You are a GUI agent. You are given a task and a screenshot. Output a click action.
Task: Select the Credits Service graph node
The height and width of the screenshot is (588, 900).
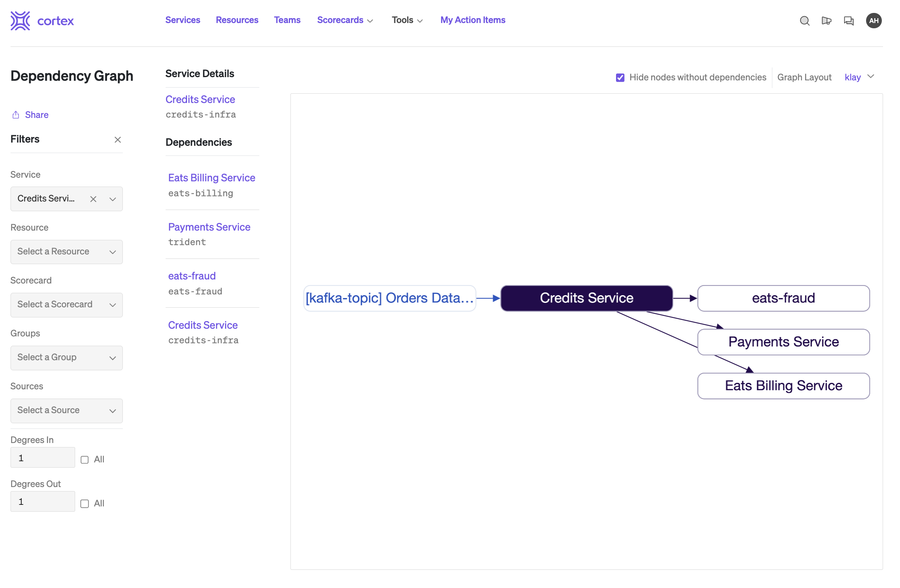click(x=587, y=298)
